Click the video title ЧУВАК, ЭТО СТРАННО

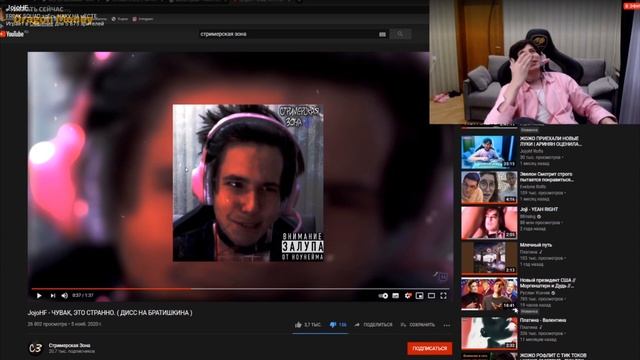pos(110,313)
